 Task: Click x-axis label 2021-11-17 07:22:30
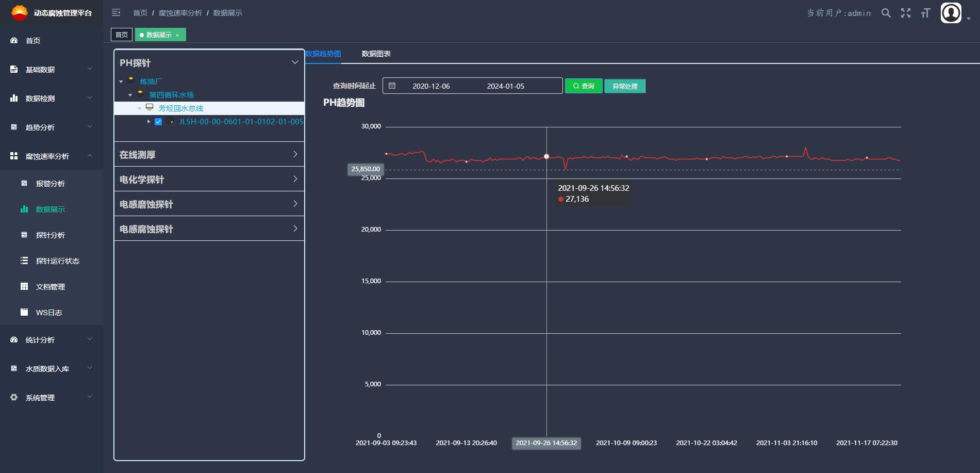tap(867, 443)
